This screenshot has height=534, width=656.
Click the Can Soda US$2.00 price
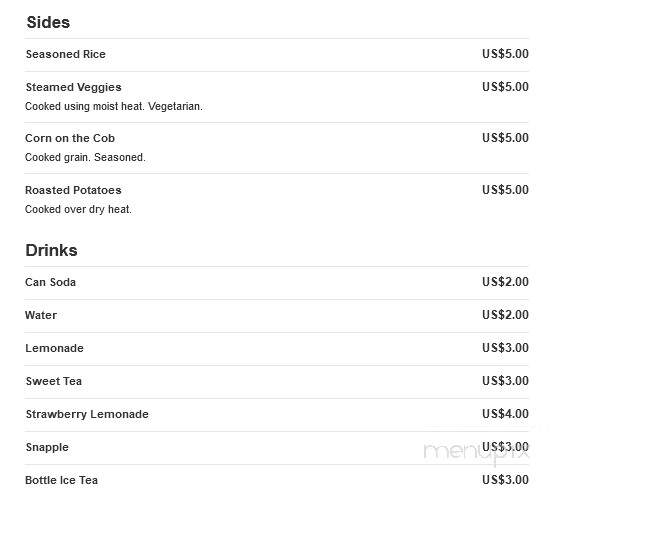tap(505, 282)
